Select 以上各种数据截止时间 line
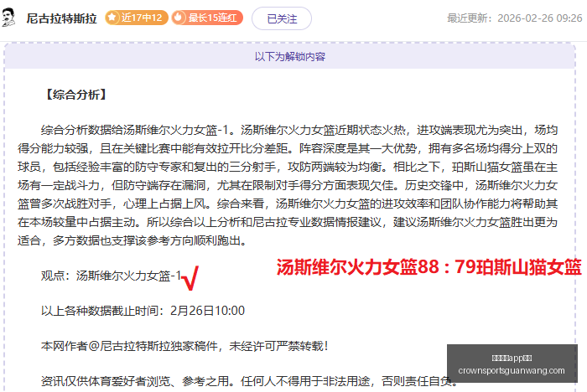This screenshot has width=587, height=392. pos(143,311)
